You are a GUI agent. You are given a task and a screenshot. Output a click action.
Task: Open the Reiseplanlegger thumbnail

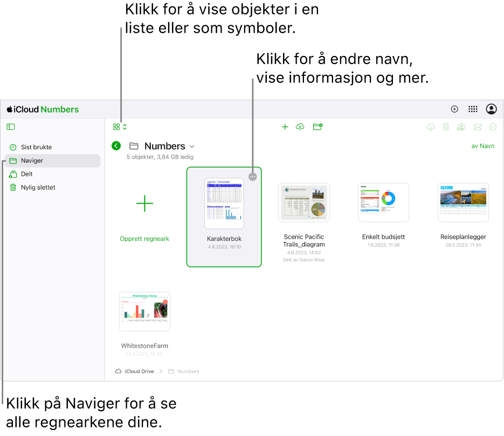click(x=463, y=203)
